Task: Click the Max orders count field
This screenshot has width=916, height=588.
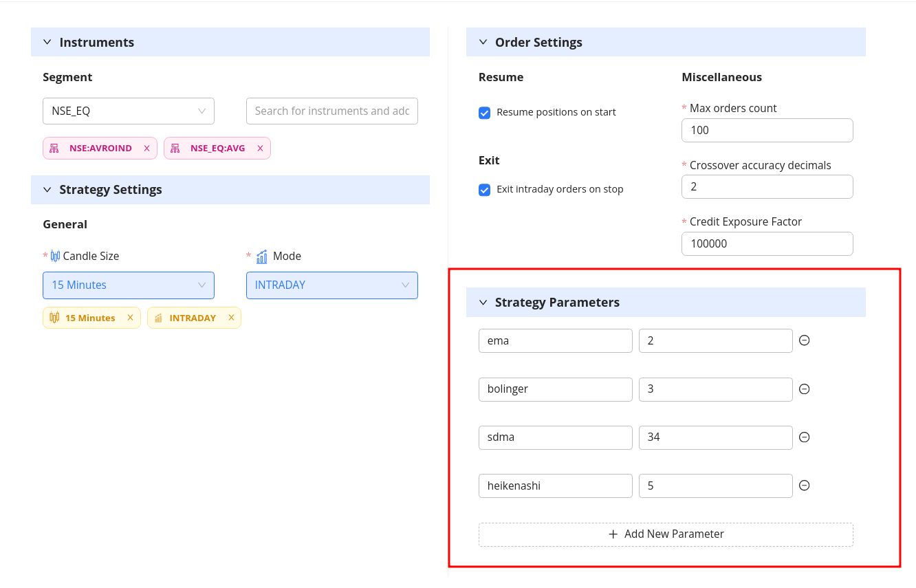Action: click(x=767, y=130)
